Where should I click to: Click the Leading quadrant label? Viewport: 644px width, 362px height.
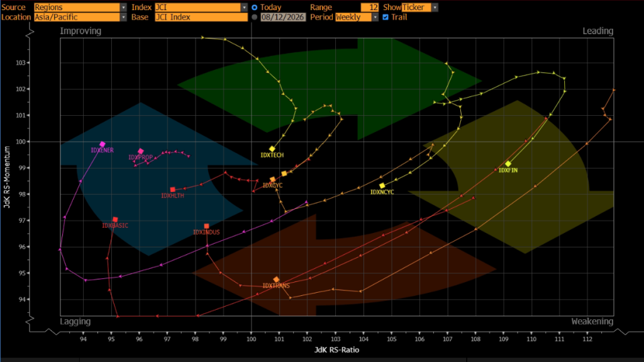click(x=598, y=31)
